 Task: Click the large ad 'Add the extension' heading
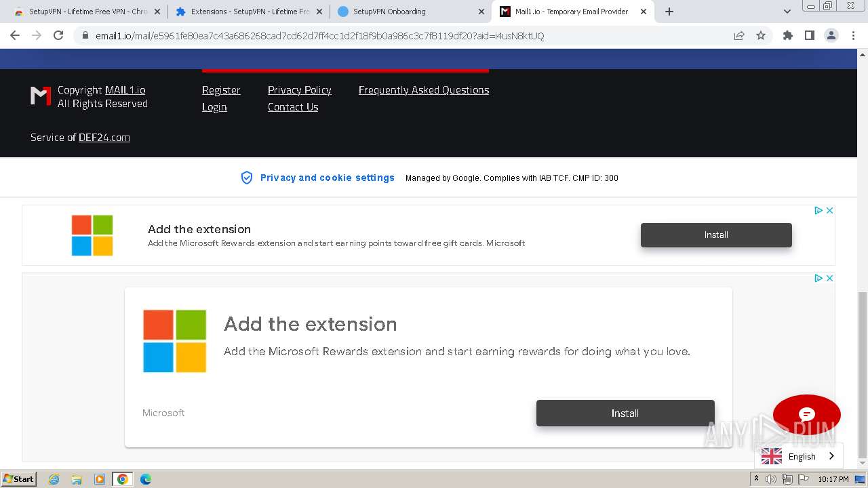pyautogui.click(x=311, y=324)
